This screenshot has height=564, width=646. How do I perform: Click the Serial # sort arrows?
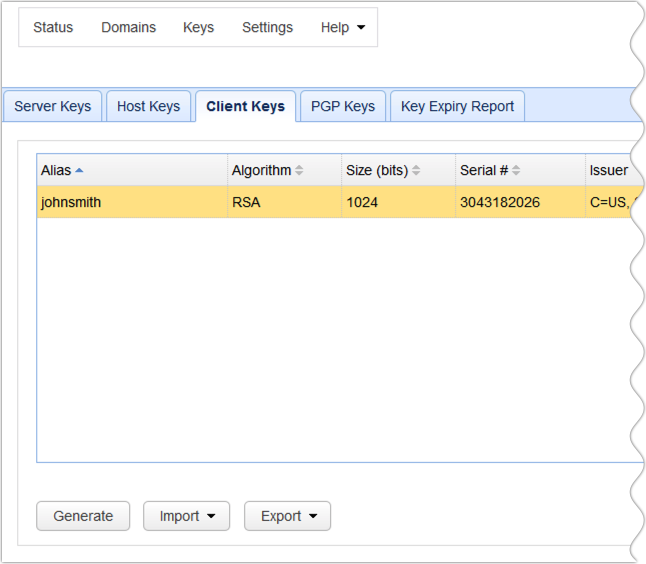pos(516,171)
